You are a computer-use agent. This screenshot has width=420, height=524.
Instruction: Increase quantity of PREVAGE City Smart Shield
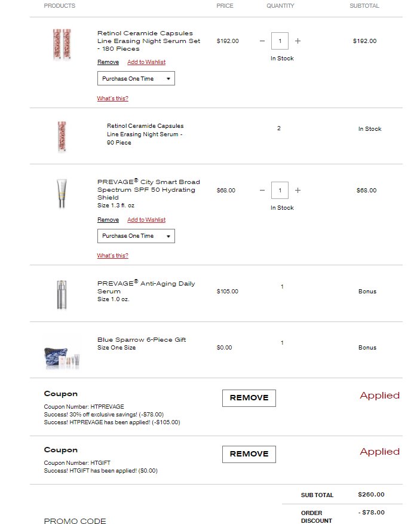[298, 191]
